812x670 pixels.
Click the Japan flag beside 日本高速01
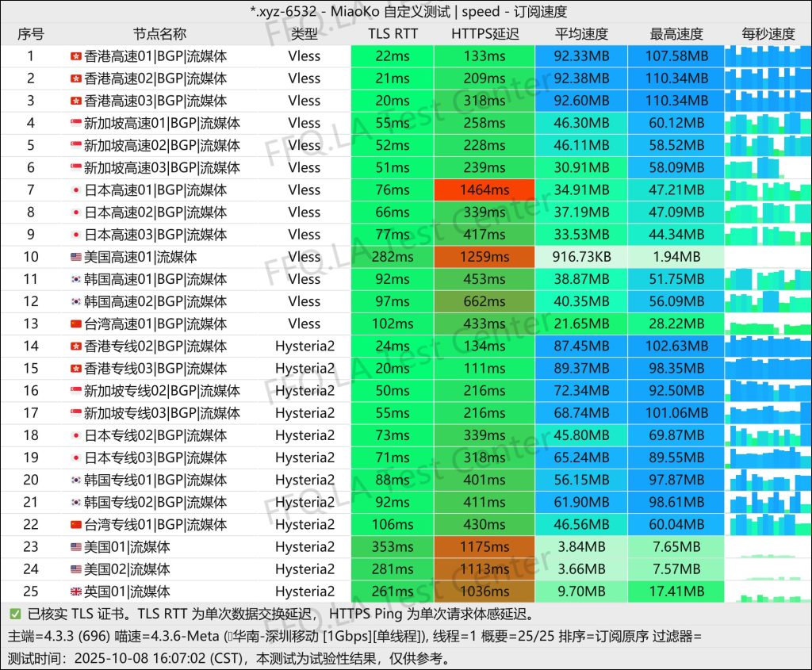tap(75, 190)
